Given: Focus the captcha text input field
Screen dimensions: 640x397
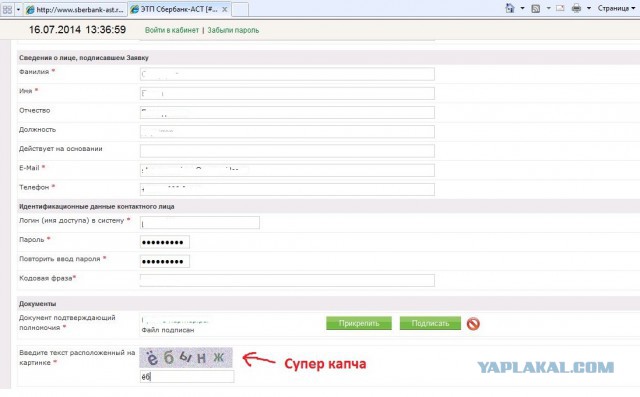Looking at the screenshot, I should (x=187, y=377).
